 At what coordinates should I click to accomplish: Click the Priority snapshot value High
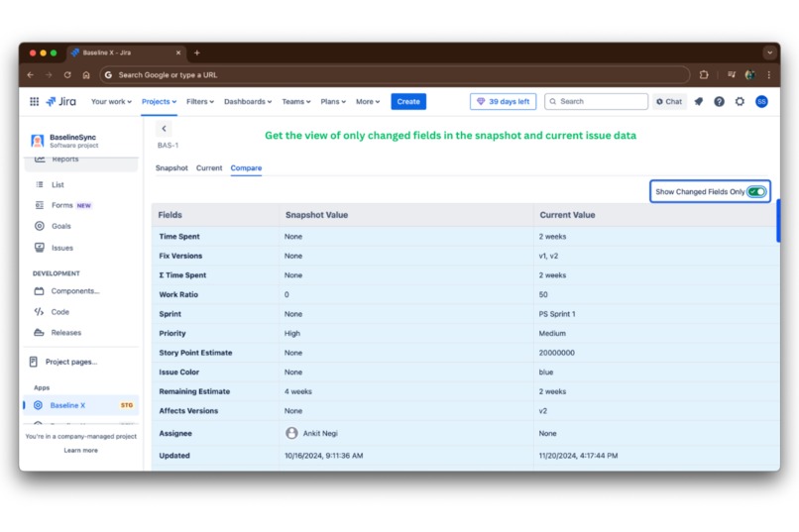click(292, 334)
